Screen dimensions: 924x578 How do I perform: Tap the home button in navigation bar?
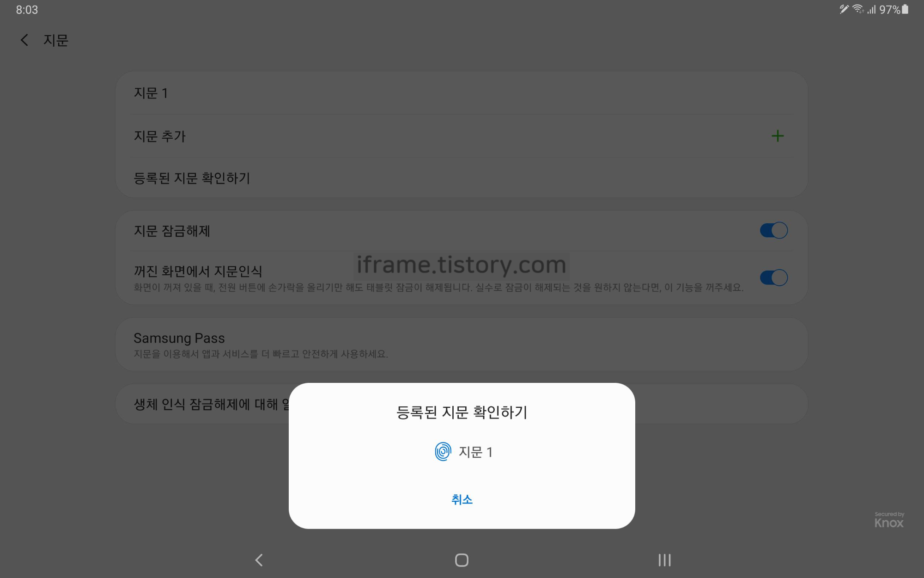click(x=462, y=560)
